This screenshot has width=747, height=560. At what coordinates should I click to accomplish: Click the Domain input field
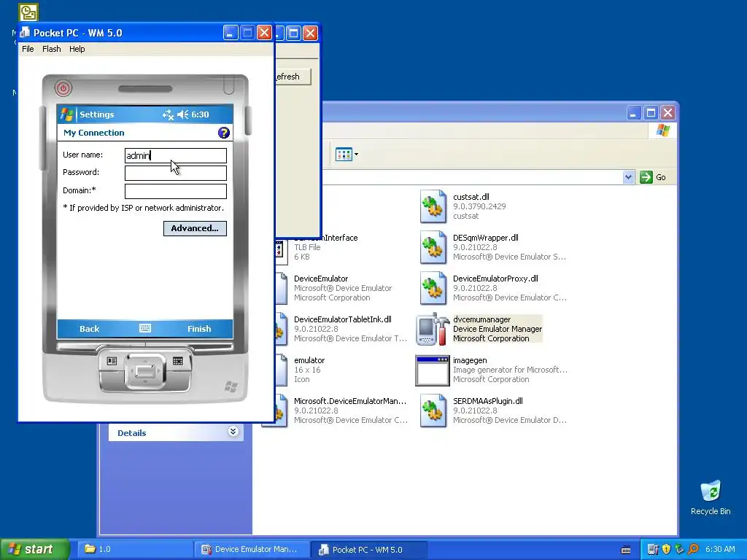tap(175, 191)
